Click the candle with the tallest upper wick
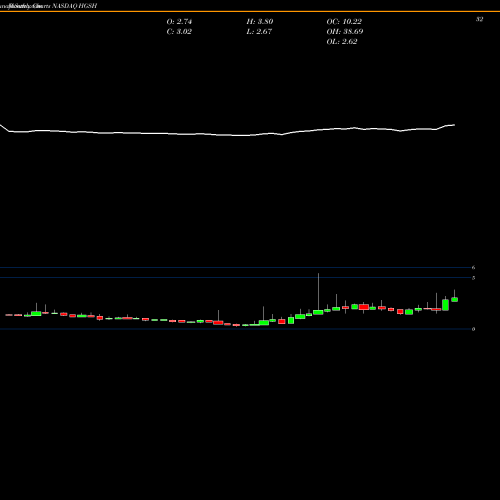 [x=318, y=312]
